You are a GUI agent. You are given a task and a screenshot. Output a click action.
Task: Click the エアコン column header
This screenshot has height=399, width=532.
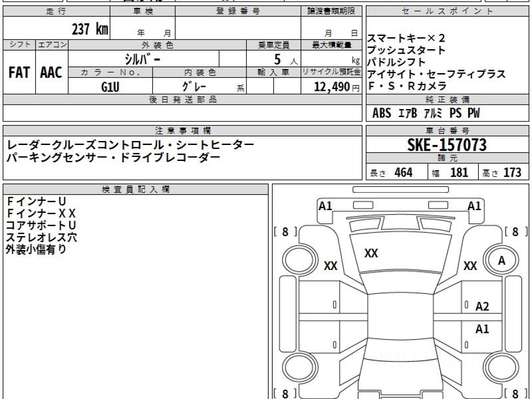coord(52,45)
